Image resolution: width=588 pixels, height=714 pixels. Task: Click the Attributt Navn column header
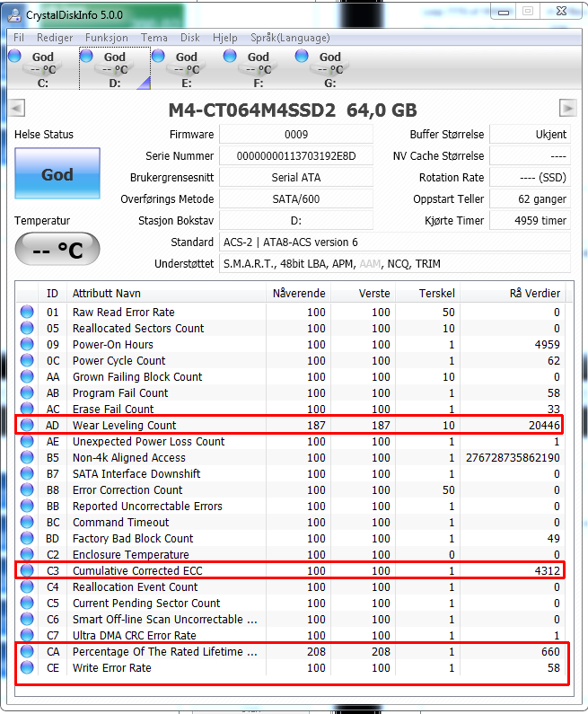coord(166,294)
